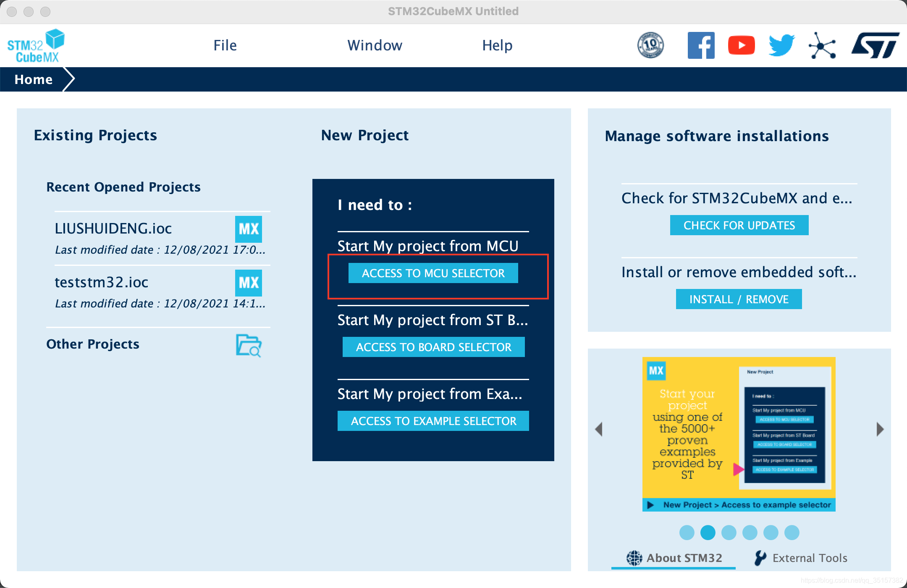The height and width of the screenshot is (588, 907).
Task: Switch to the About STM32 tab
Action: [x=674, y=558]
